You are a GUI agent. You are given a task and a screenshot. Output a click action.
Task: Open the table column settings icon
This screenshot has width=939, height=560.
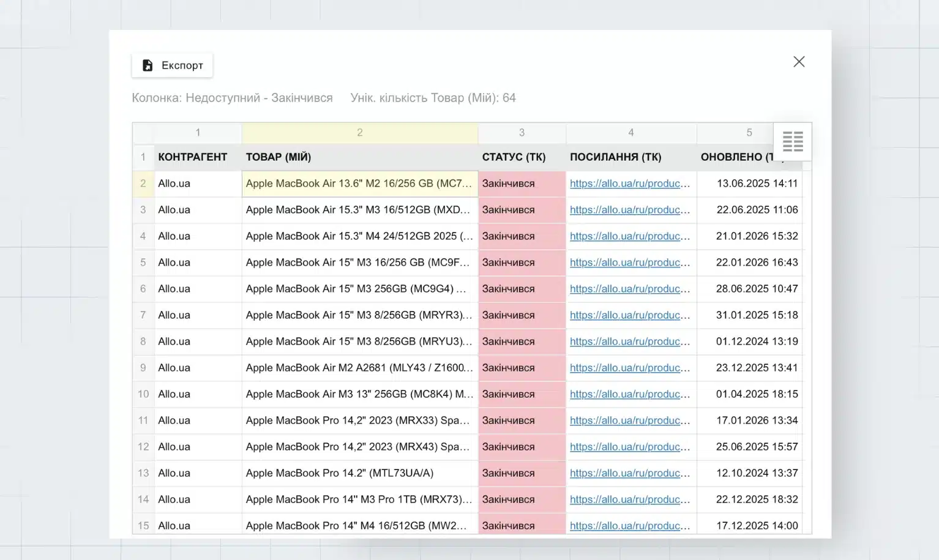click(793, 141)
